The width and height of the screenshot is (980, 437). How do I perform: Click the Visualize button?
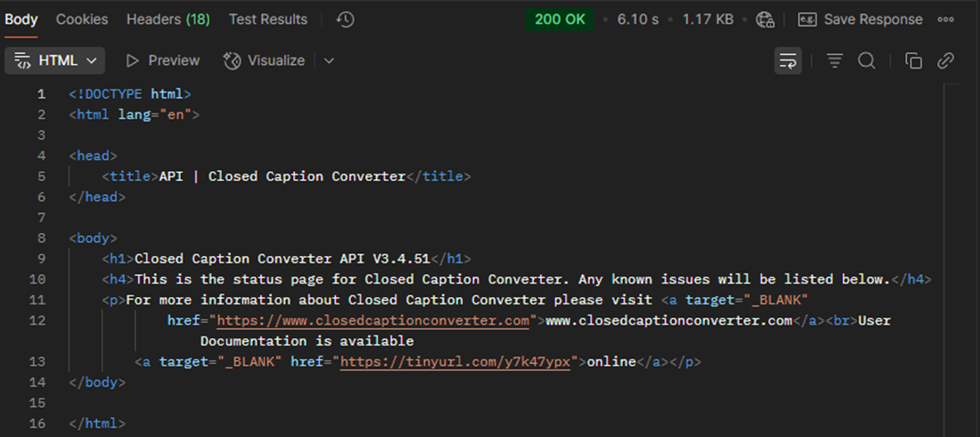(264, 60)
